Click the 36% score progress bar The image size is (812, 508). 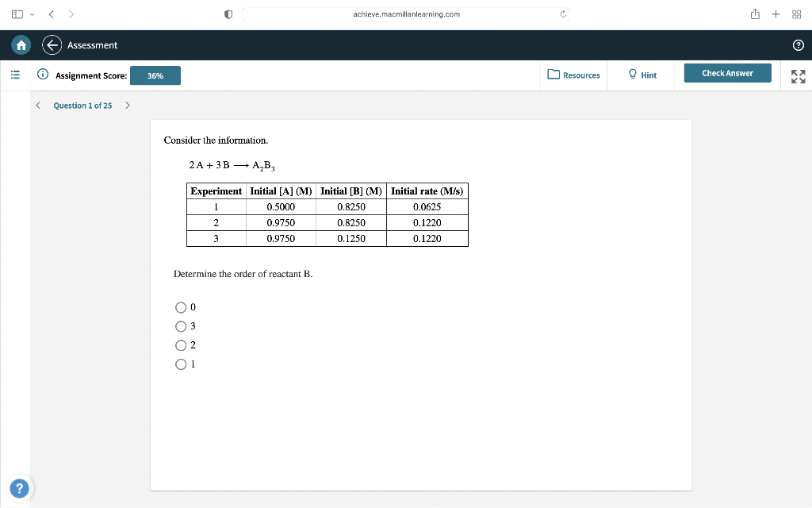click(x=155, y=75)
